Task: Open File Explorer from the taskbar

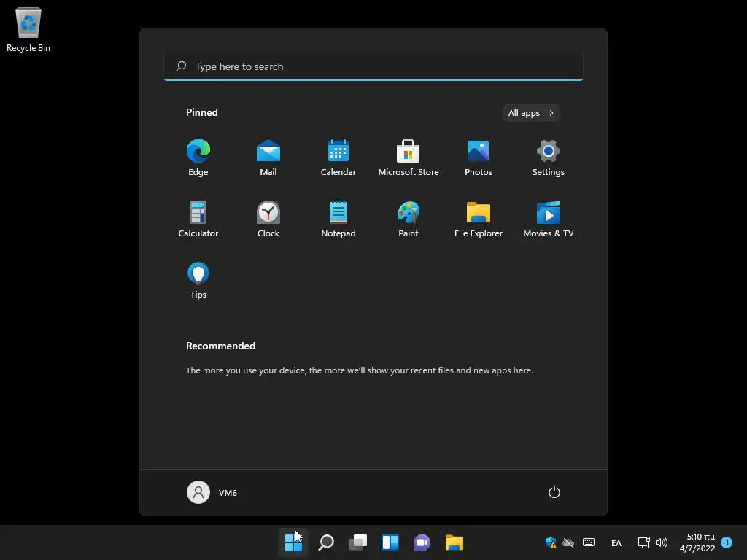Action: (x=454, y=542)
